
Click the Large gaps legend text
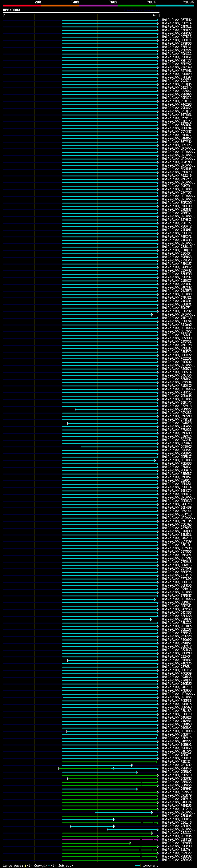pos(38,866)
